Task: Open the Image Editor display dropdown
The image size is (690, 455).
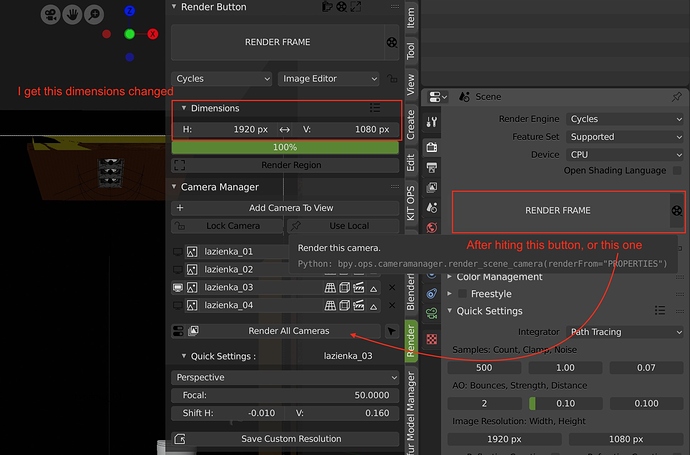Action: pos(328,79)
